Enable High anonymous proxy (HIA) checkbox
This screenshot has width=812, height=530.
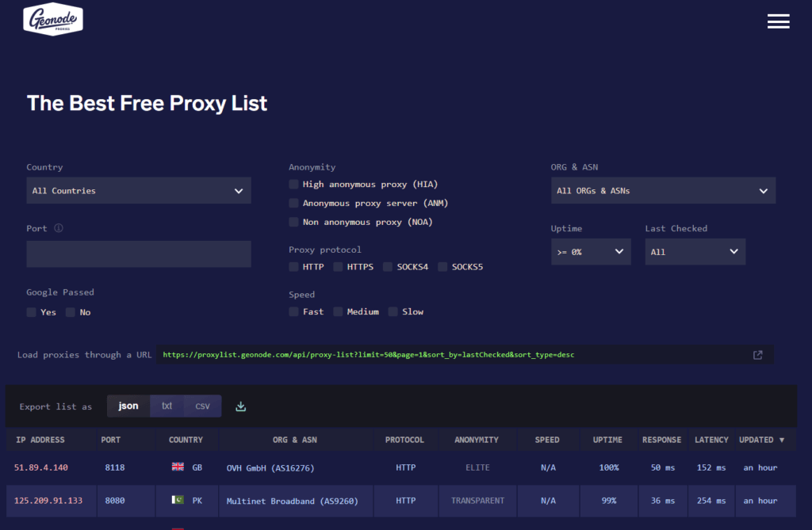point(294,185)
